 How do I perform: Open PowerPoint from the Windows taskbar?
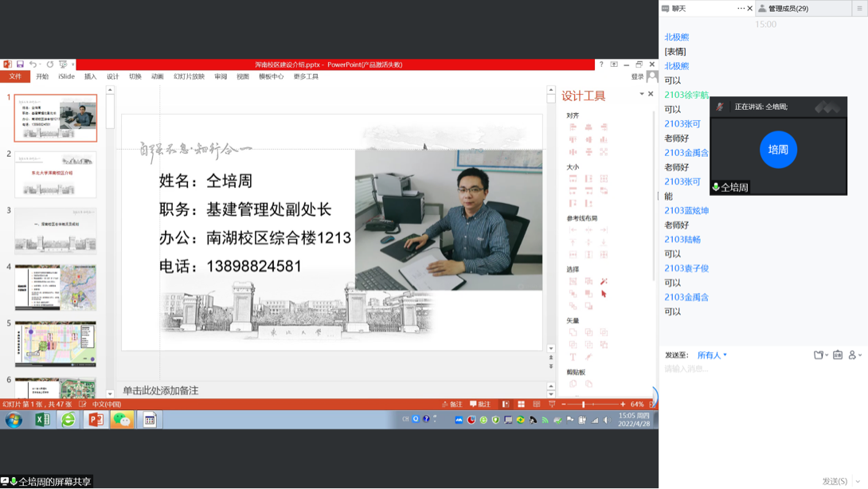(96, 419)
